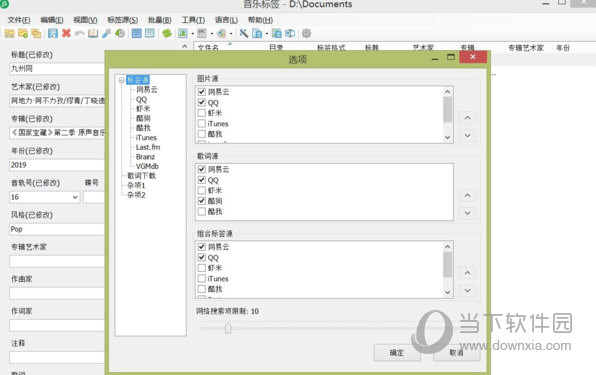Click the red X delete icon

66,33
